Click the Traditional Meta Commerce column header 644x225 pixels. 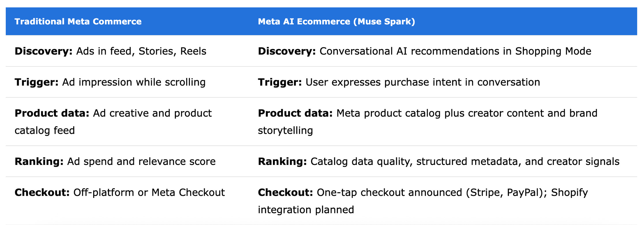click(x=78, y=22)
